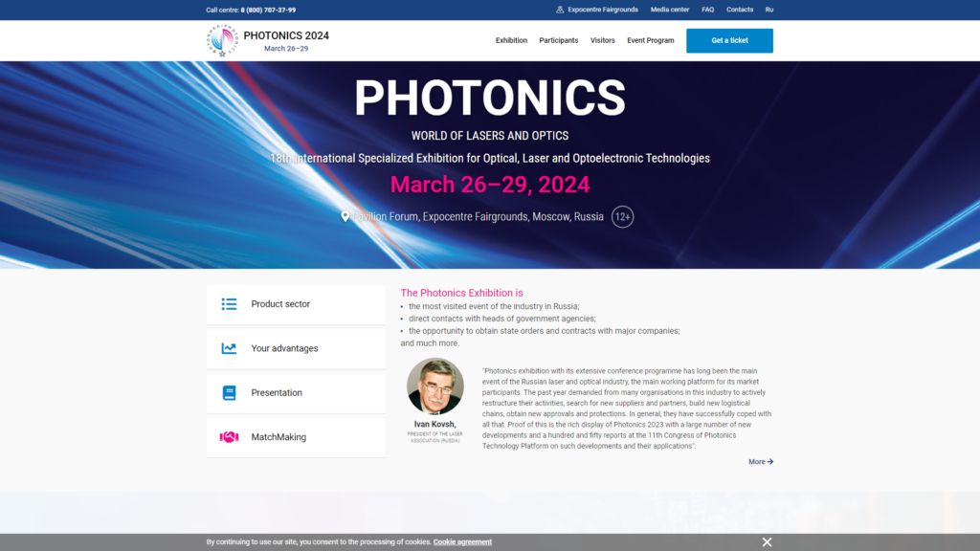Click the Expocentre Fairgrounds pavilion icon
Image resolution: width=980 pixels, height=551 pixels.
[560, 10]
